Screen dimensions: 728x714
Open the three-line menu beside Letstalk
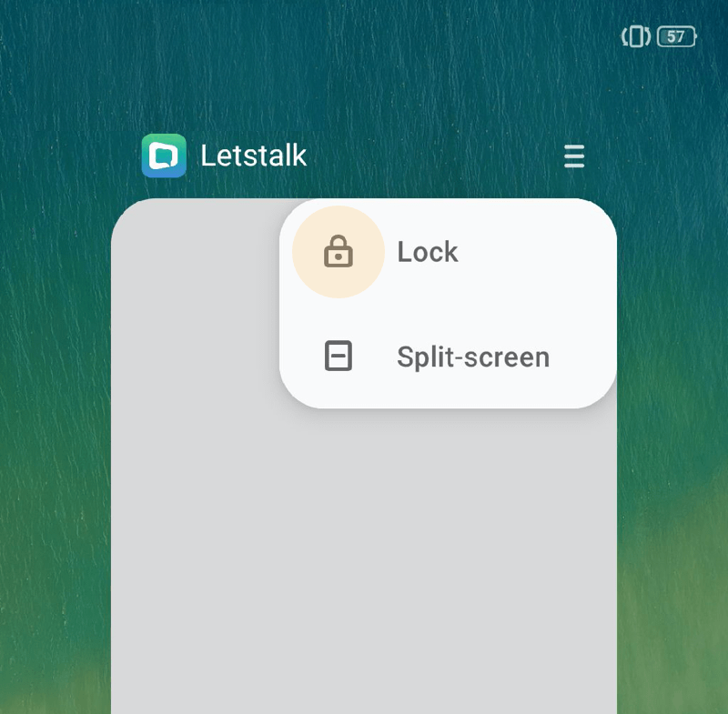(574, 156)
